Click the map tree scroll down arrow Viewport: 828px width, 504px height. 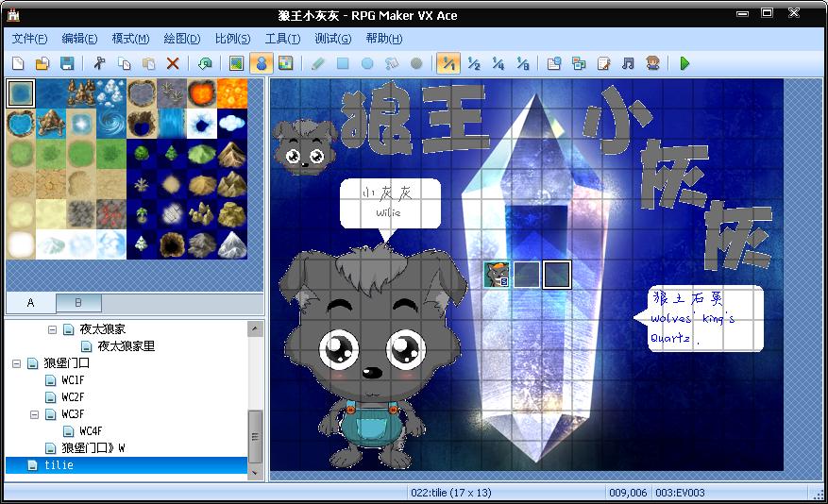pyautogui.click(x=255, y=472)
